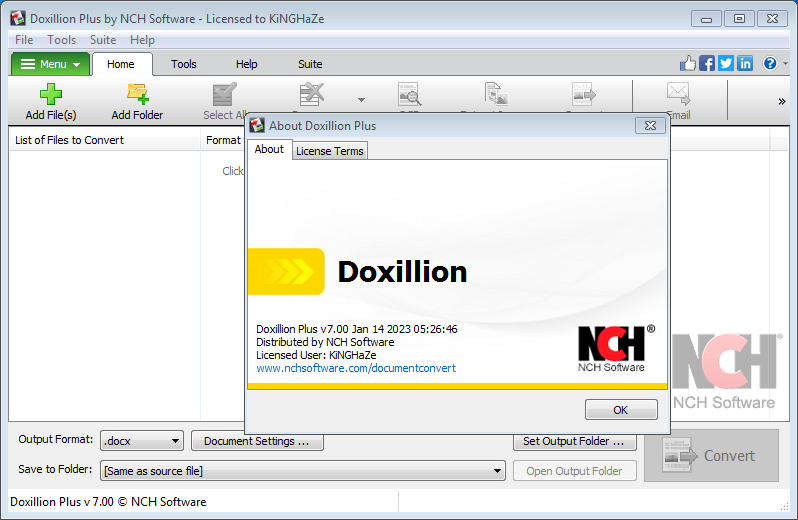
Task: Switch to the Suite ribbon tab
Action: tap(310, 64)
